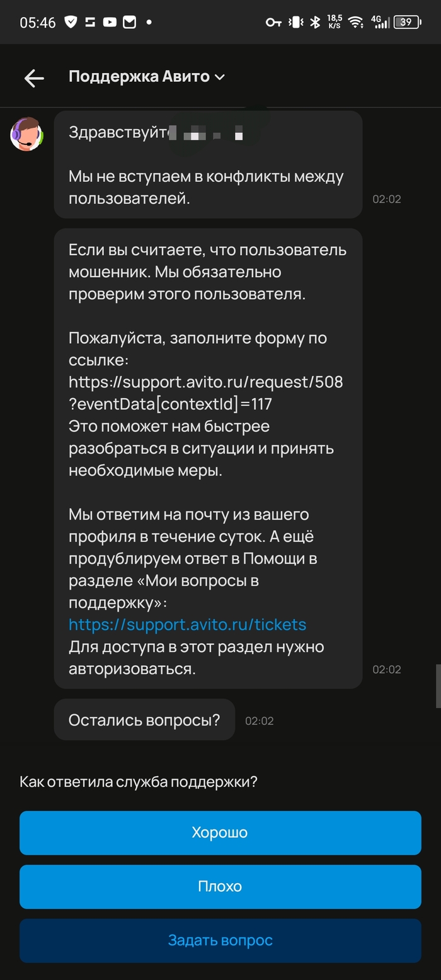The image size is (441, 980).
Task: Tap the Остались вопросы? message bubble
Action: (x=144, y=719)
